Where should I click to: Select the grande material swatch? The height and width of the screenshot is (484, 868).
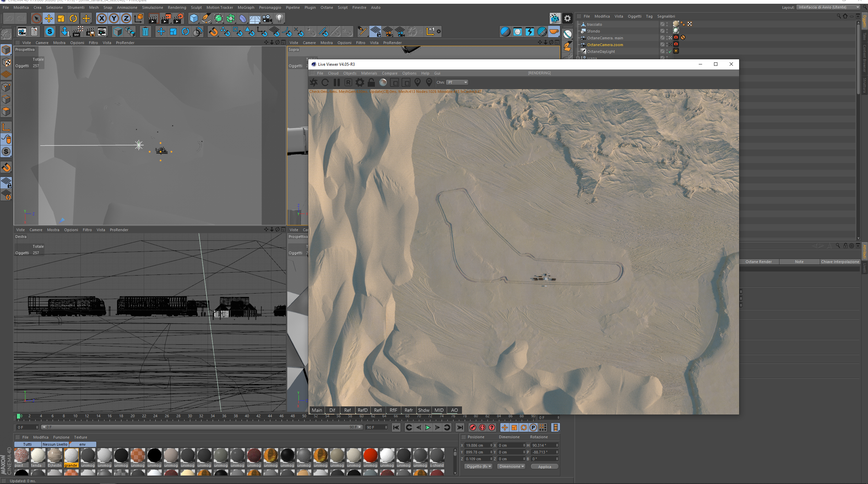pos(71,458)
